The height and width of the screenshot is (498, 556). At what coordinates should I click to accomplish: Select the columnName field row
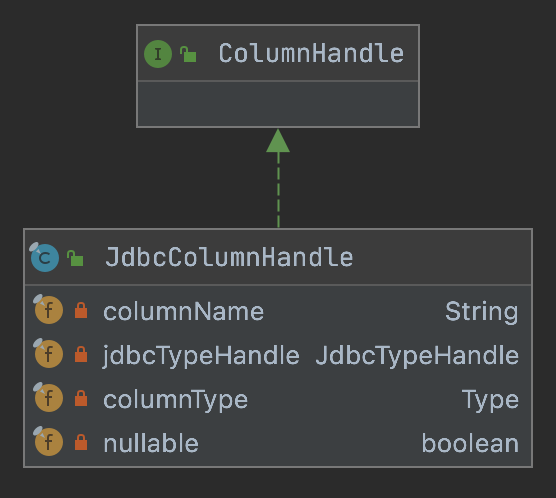[x=278, y=311]
